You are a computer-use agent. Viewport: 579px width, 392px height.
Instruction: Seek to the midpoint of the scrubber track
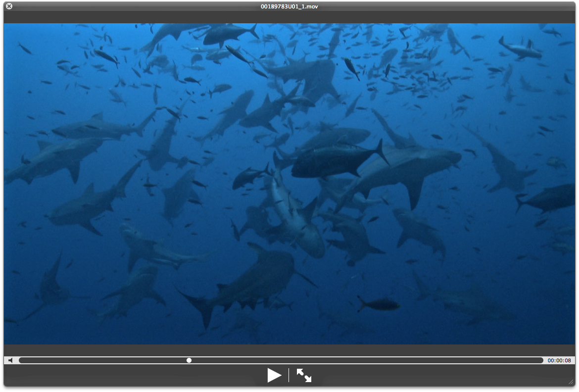point(281,360)
